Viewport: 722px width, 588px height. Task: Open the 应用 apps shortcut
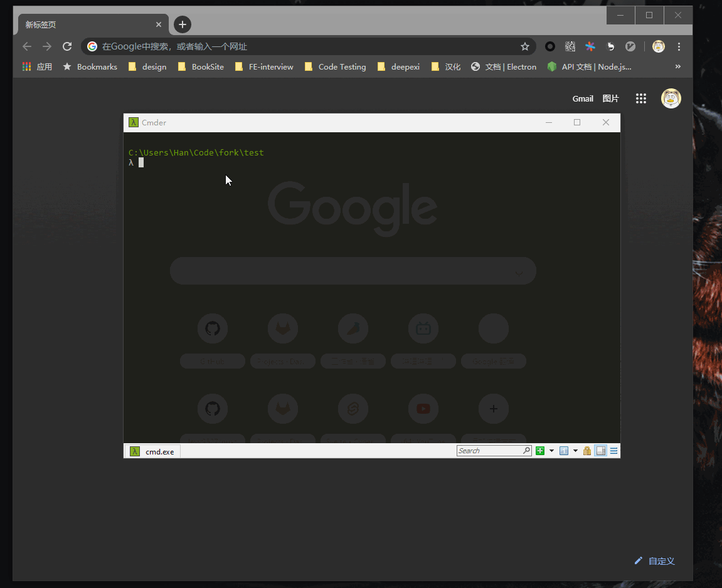point(37,66)
